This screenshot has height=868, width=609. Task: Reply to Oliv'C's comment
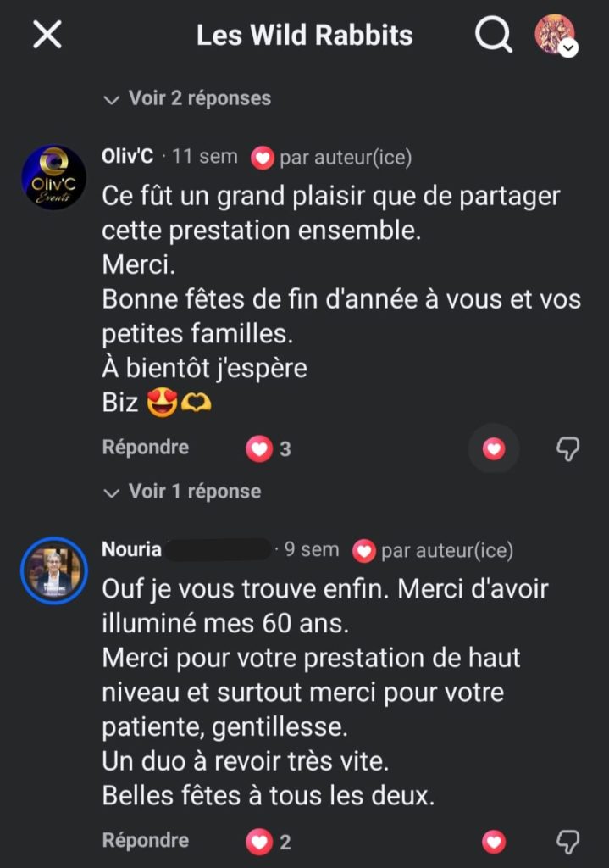[146, 448]
